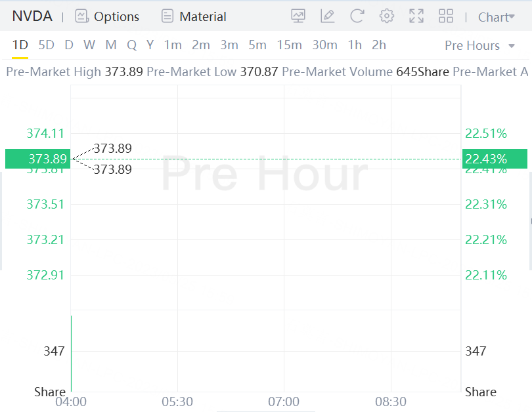Select the 15m interval

click(x=289, y=45)
